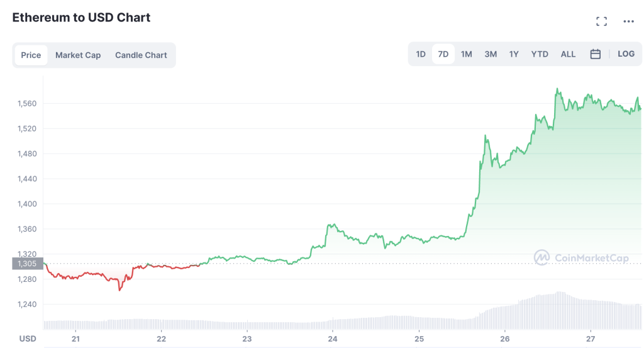This screenshot has width=644, height=348.
Task: Click the 1,240 y-axis label
Action: coord(27,305)
